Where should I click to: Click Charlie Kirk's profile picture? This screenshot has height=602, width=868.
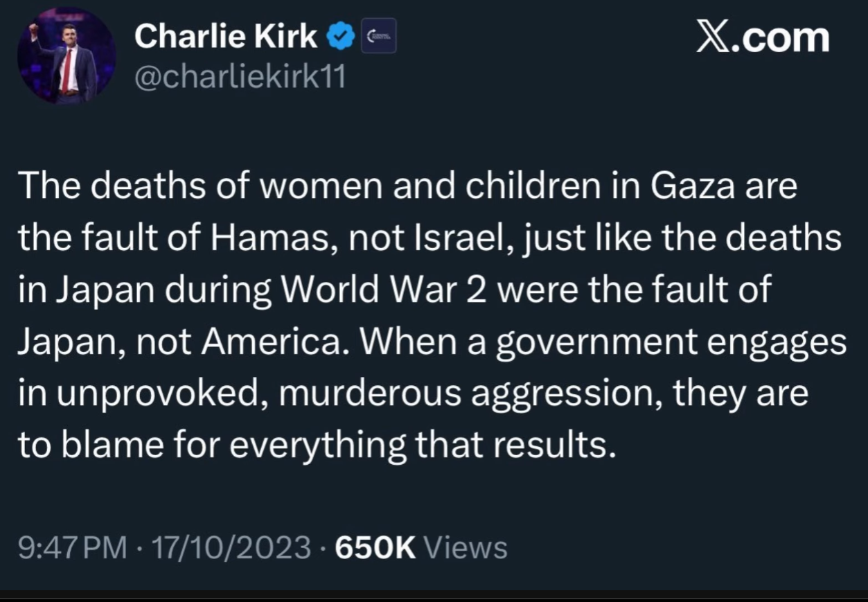point(67,57)
